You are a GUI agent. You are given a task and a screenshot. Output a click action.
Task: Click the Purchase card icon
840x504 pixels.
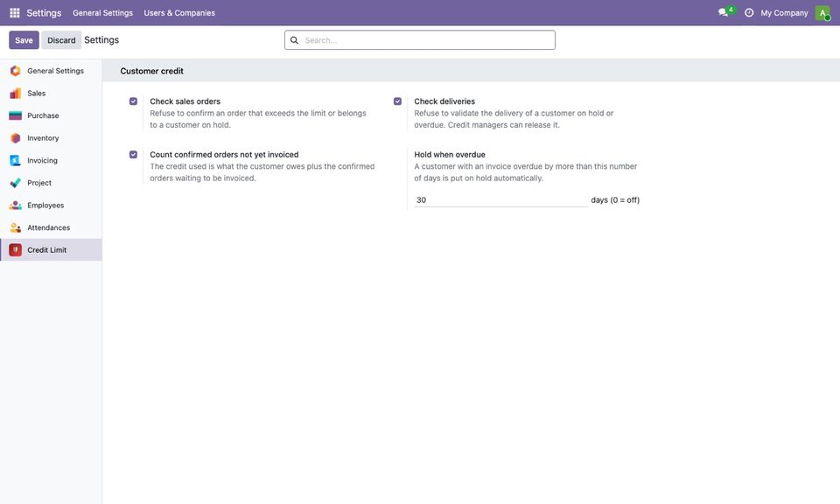click(x=16, y=115)
